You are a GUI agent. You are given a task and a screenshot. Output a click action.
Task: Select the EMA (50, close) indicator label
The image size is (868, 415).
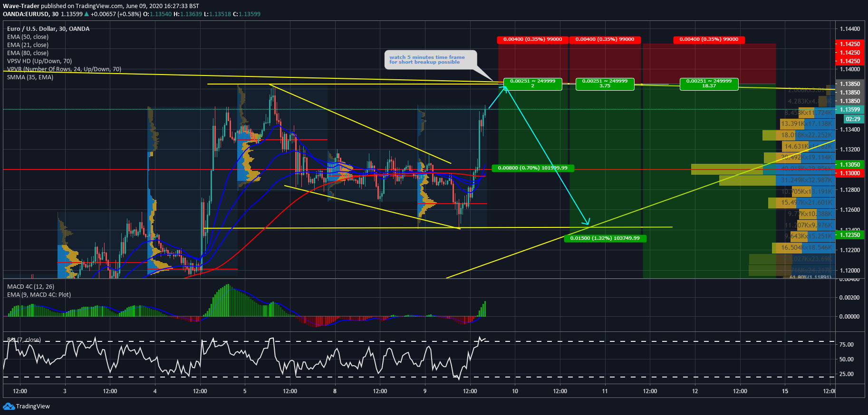coord(28,37)
